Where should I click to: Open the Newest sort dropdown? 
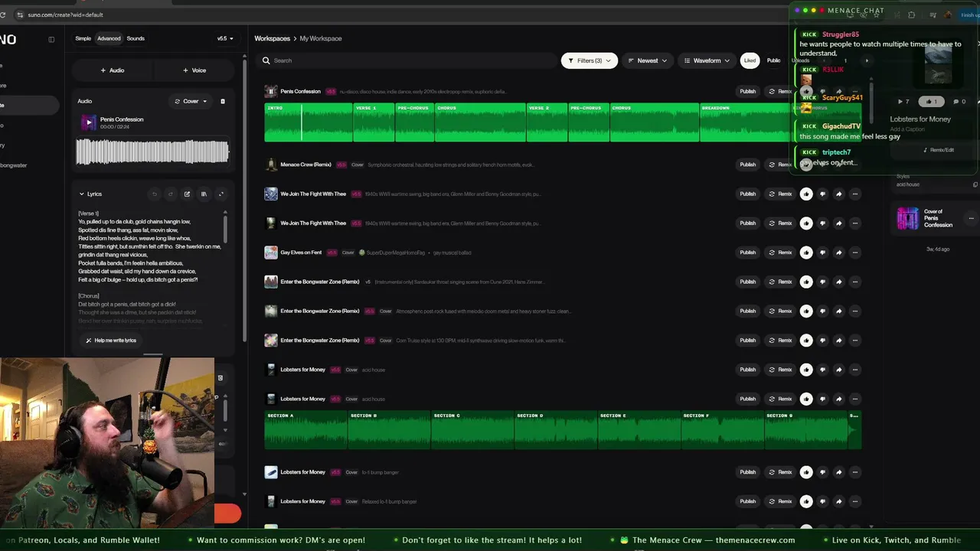[648, 60]
